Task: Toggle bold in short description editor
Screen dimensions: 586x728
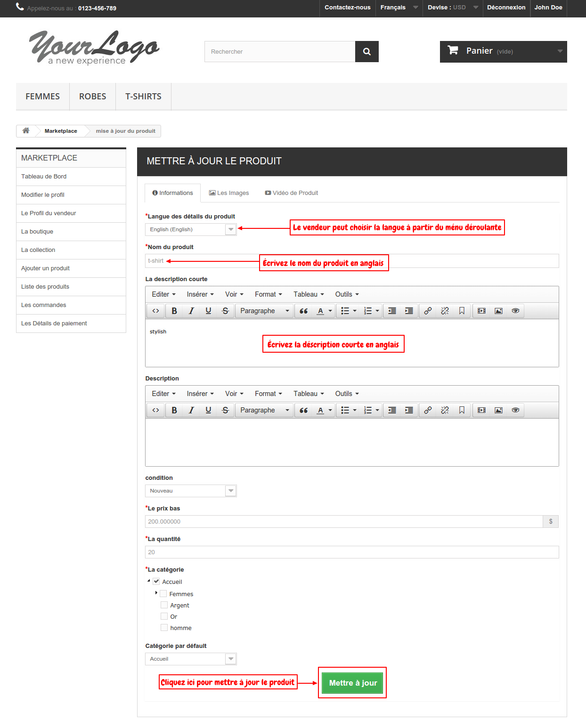Action: pos(174,311)
